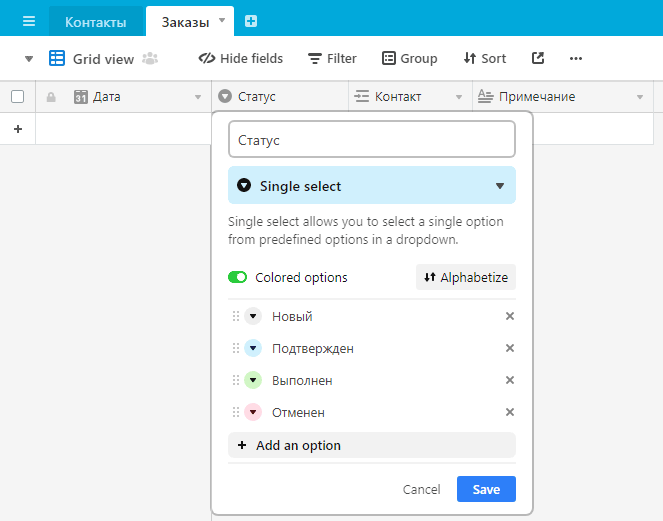The height and width of the screenshot is (521, 663).
Task: Click the field name input Статус
Action: coord(372,139)
